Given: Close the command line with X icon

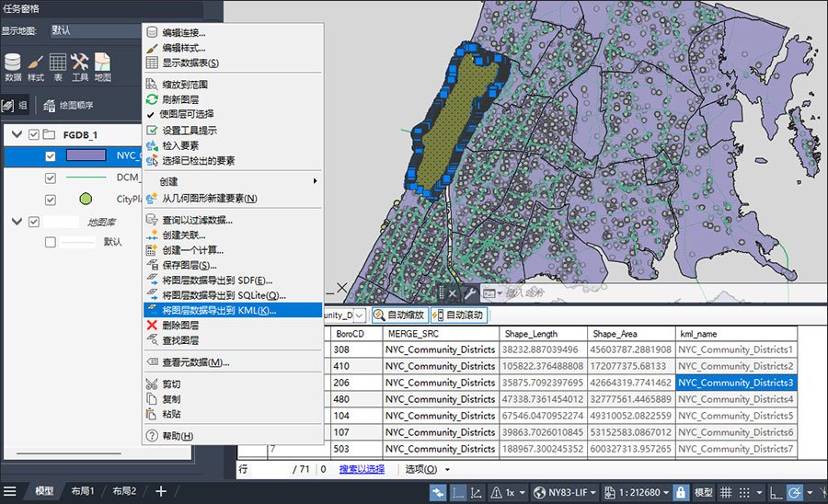Looking at the screenshot, I should click(453, 293).
